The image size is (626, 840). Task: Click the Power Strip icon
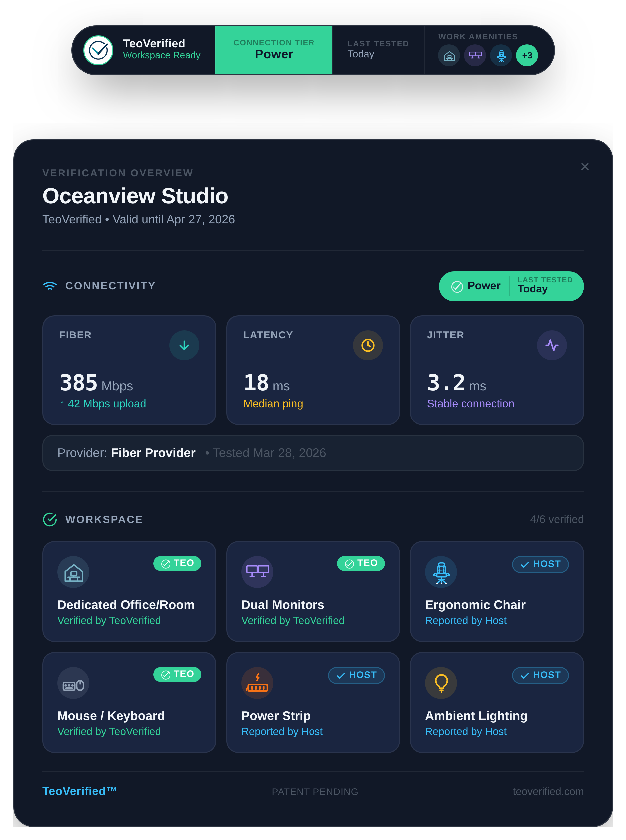pos(257,683)
